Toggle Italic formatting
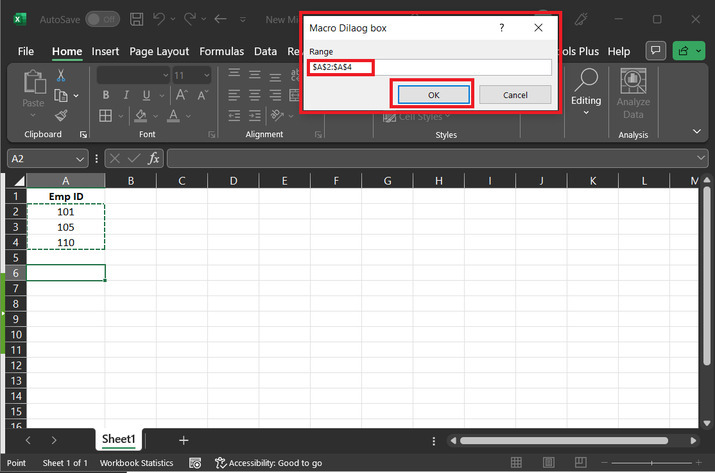This screenshot has height=473, width=715. click(x=126, y=95)
